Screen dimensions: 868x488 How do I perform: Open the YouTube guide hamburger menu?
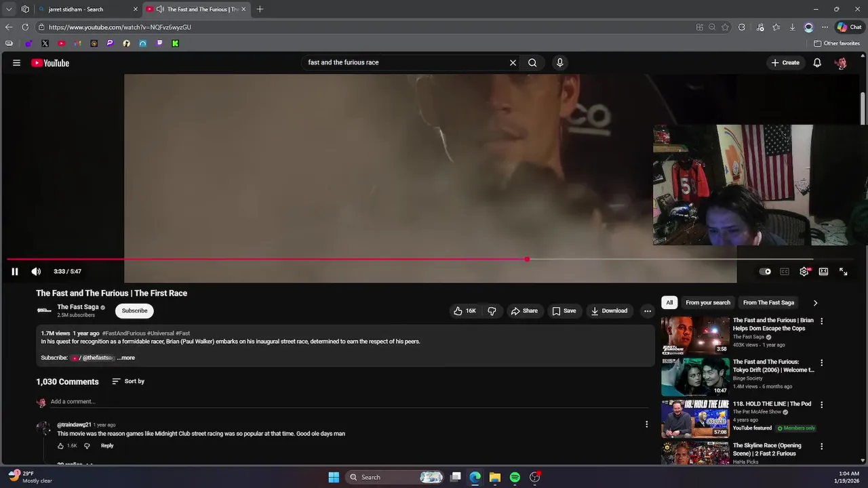point(16,63)
